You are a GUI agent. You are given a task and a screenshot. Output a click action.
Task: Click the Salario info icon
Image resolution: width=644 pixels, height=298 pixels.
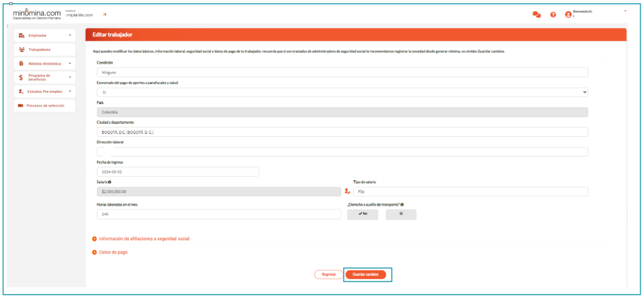pos(110,182)
